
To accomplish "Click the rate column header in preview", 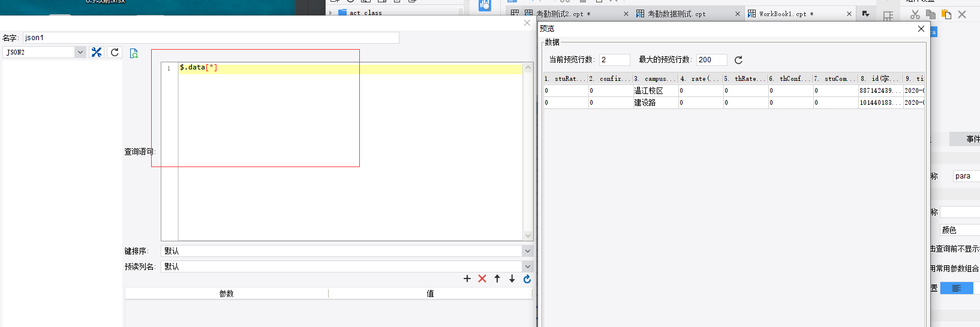I will [701, 78].
